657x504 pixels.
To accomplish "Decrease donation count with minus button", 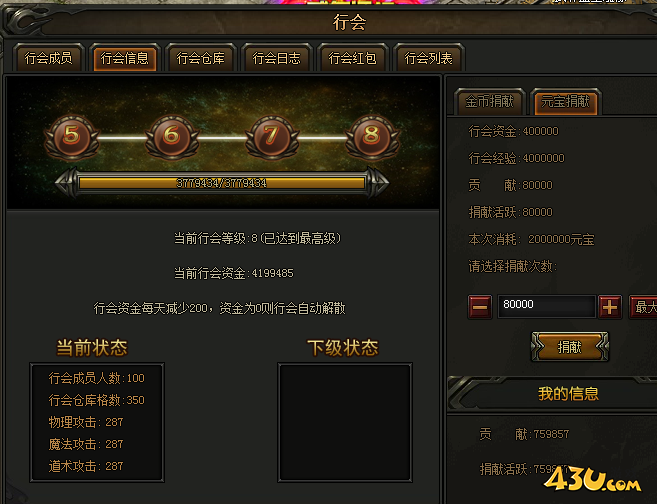I will point(480,307).
